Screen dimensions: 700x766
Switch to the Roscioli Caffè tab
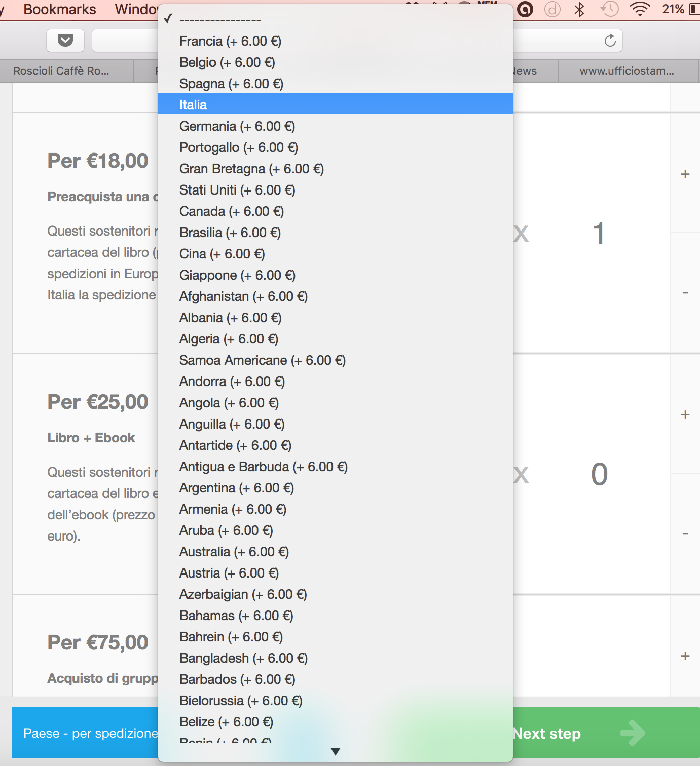[61, 71]
